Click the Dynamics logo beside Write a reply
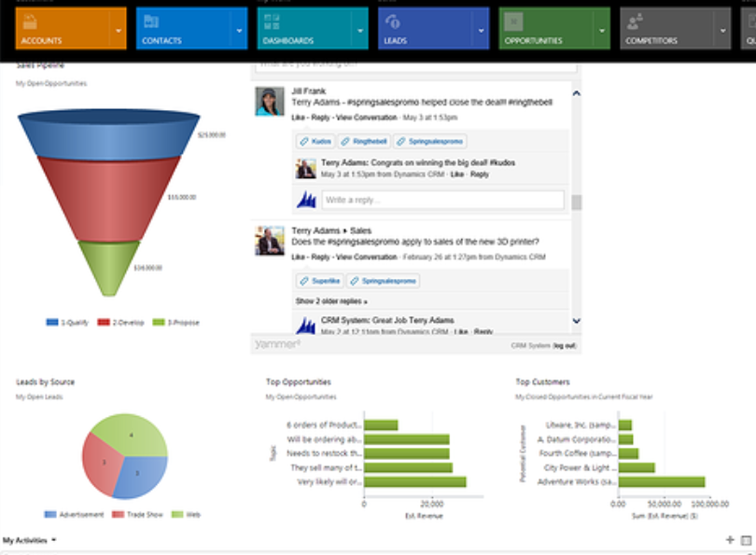The image size is (756, 555). point(306,200)
